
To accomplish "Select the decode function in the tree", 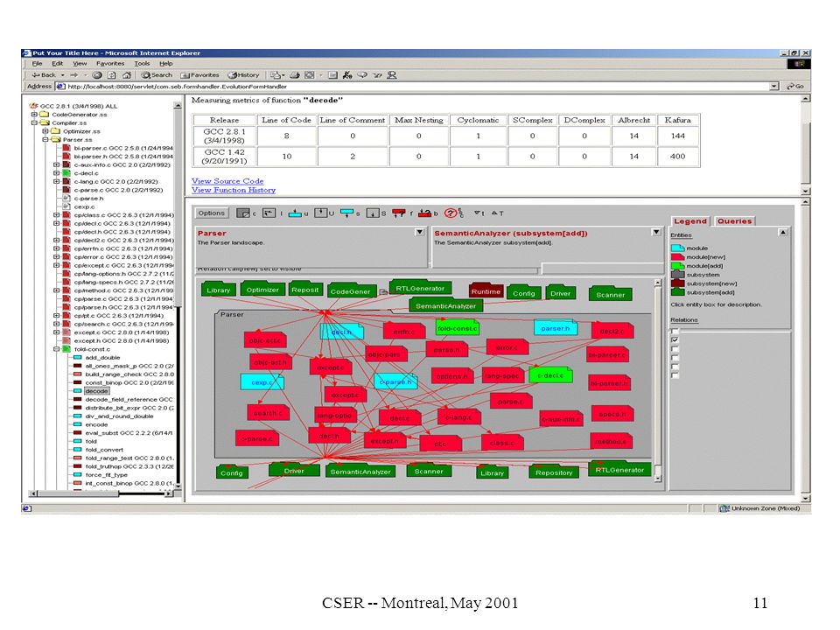I will click(x=97, y=390).
